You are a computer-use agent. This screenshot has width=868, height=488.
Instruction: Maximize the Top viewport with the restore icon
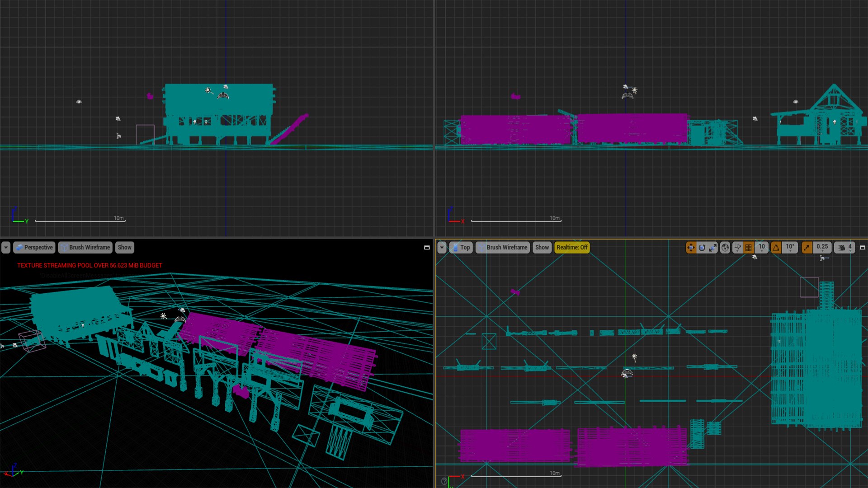[x=862, y=247]
